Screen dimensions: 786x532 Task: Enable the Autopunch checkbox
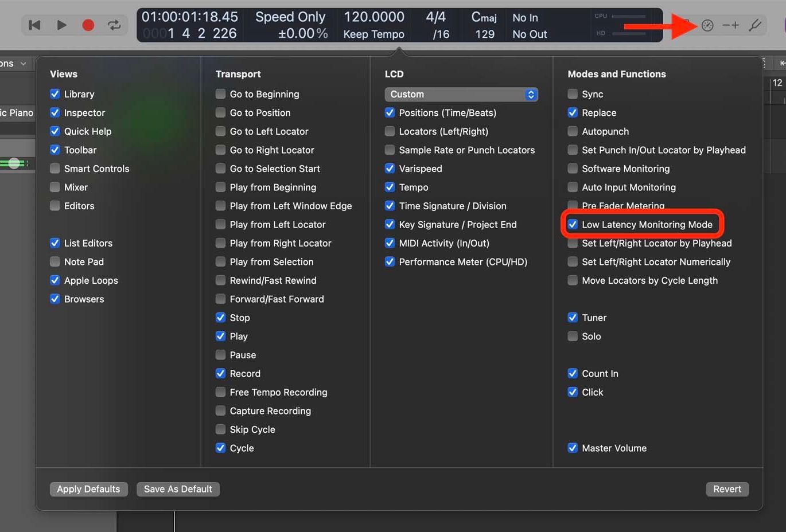[x=573, y=131]
